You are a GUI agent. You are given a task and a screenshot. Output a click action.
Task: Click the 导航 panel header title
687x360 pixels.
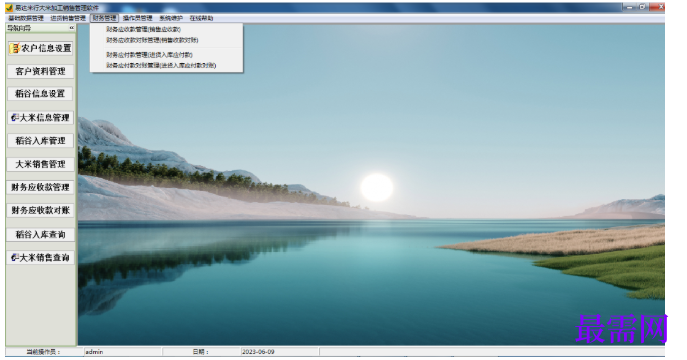19,28
